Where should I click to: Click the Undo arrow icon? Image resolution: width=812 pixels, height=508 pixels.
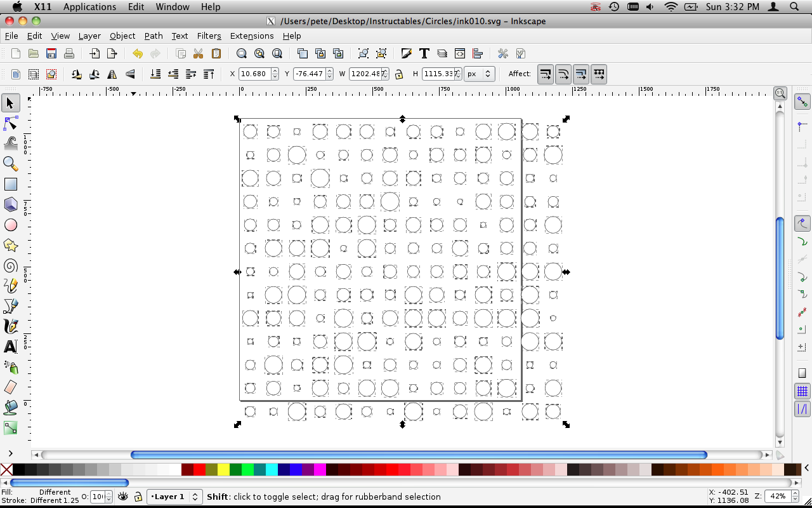pos(138,53)
